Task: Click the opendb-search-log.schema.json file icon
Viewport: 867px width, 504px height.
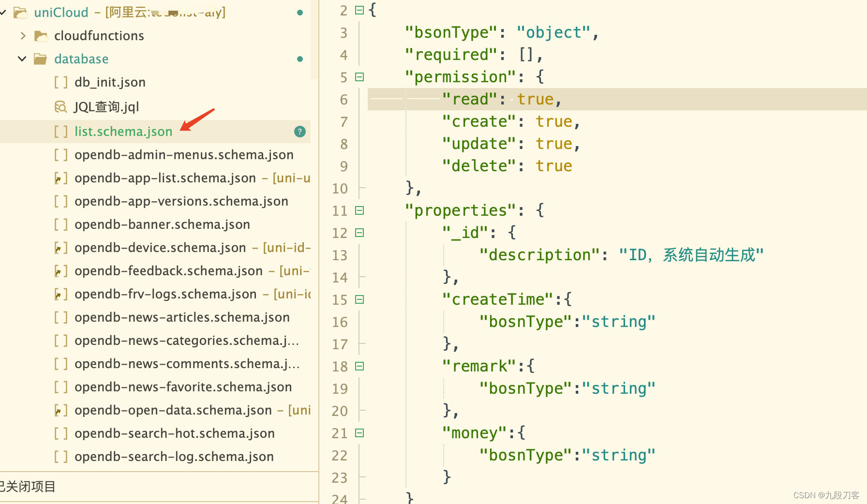Action: pos(61,457)
